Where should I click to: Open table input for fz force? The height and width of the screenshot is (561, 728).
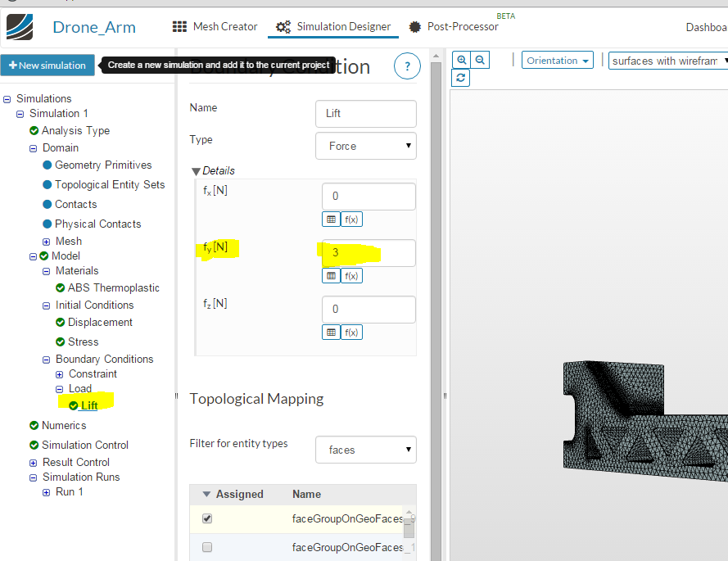click(x=331, y=332)
